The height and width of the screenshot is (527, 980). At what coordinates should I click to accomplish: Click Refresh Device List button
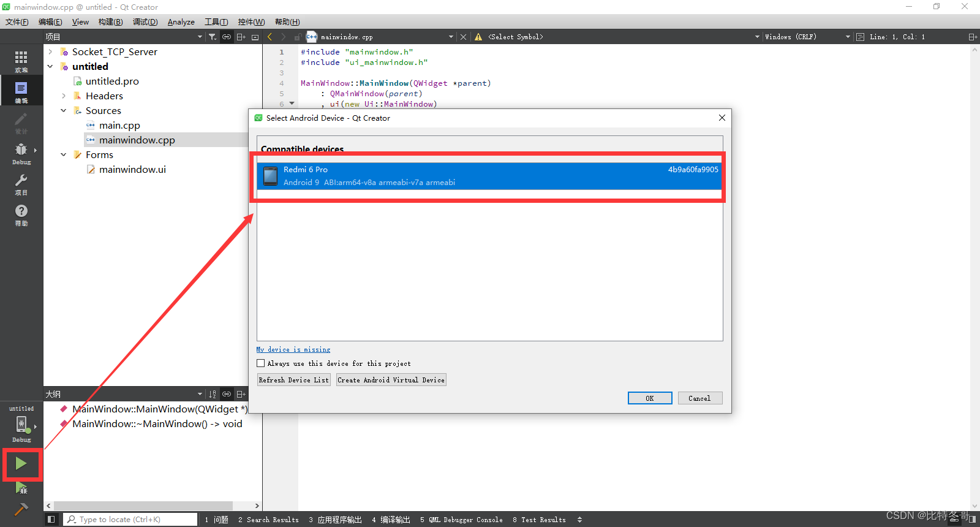point(294,380)
